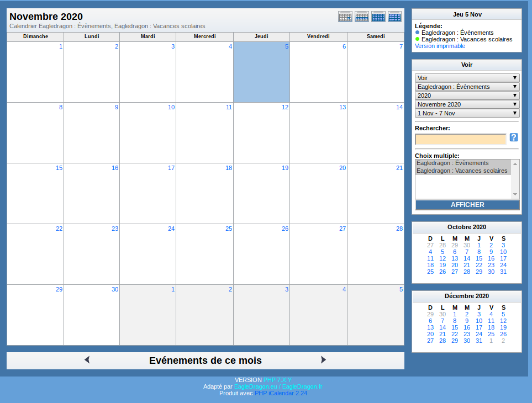The width and height of the screenshot is (532, 403).
Task: Open the 1 Nov - 7 Nov week dropdown
Action: (467, 113)
